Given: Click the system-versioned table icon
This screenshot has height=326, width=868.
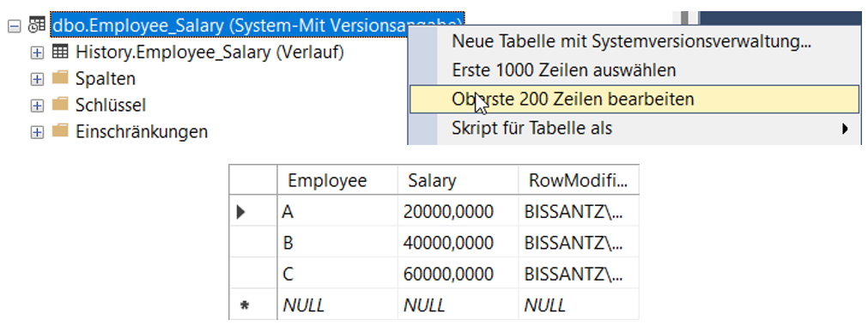Looking at the screenshot, I should (x=36, y=26).
